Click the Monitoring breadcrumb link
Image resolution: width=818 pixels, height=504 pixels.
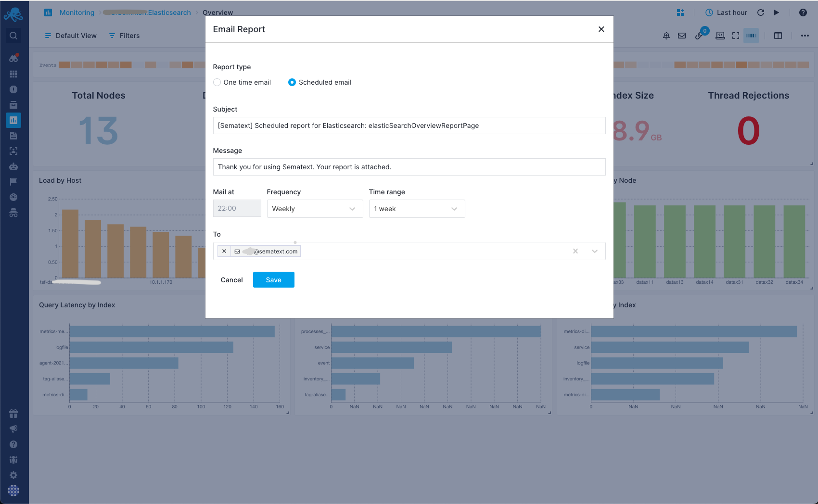[77, 13]
